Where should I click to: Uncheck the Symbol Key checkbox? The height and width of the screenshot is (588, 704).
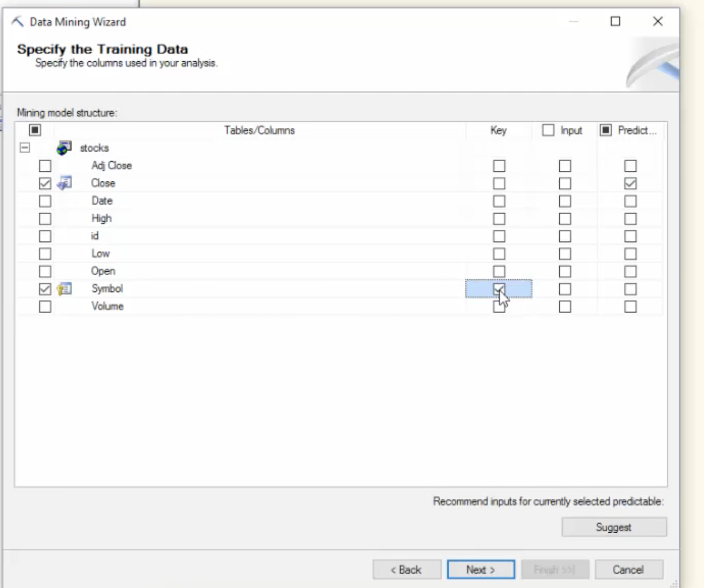(x=499, y=289)
